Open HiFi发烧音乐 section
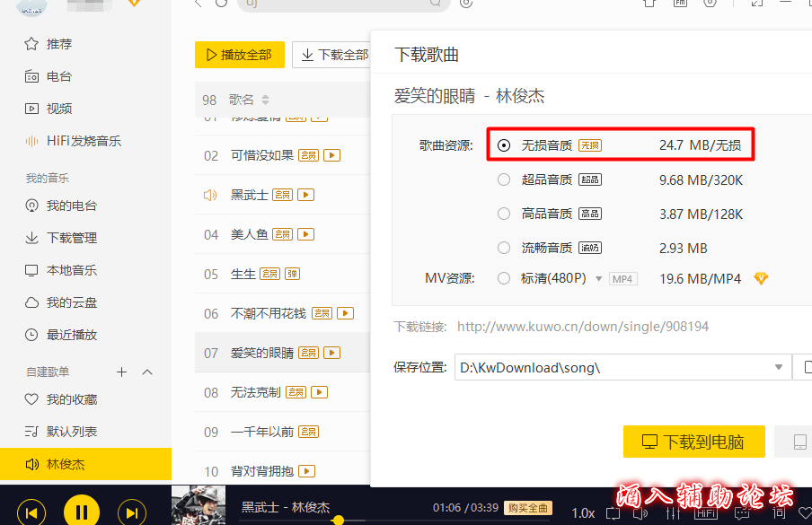812x525 pixels. coord(83,141)
